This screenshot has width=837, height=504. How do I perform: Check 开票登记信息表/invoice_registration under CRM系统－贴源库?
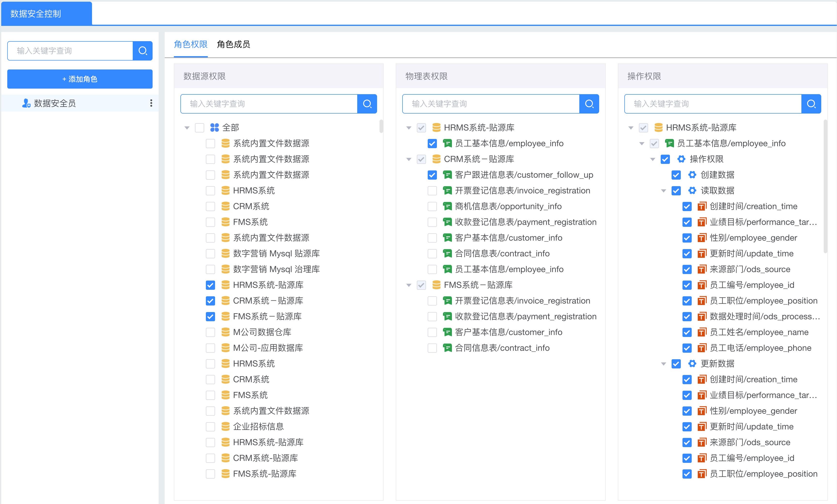coord(432,191)
